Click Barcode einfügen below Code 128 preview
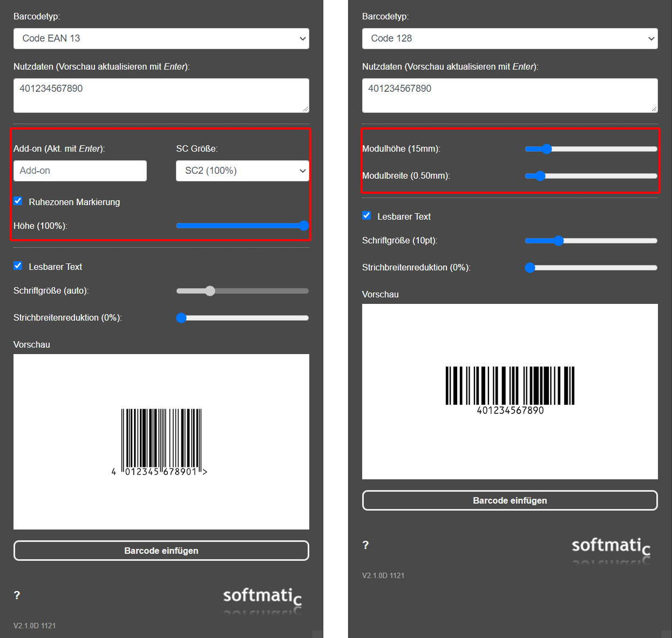Image resolution: width=672 pixels, height=638 pixels. pyautogui.click(x=510, y=500)
